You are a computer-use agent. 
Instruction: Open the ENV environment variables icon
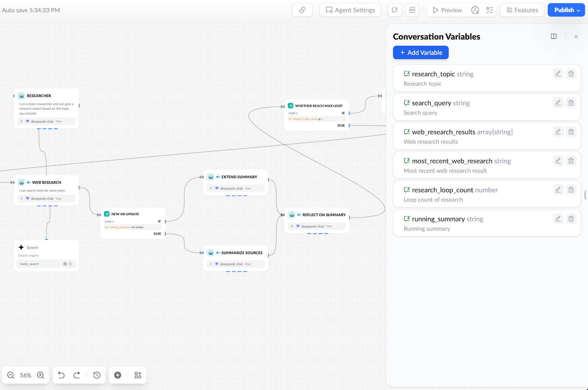(x=412, y=10)
